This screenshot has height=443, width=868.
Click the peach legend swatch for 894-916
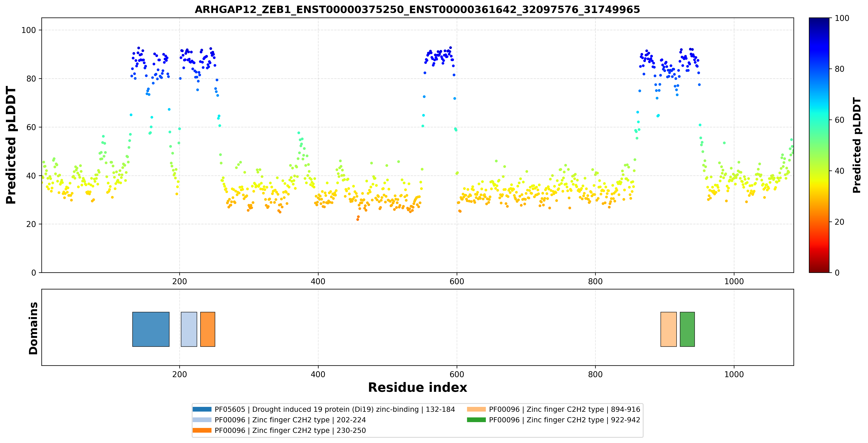pos(476,409)
